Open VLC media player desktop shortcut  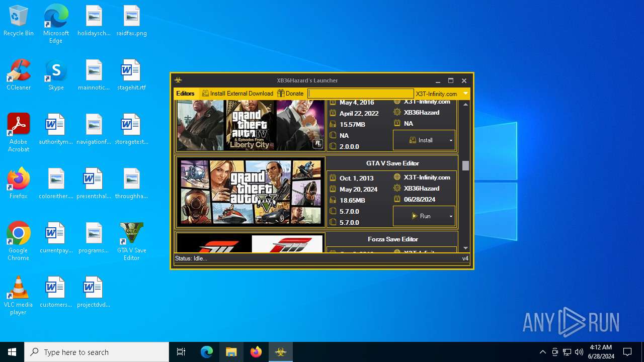pos(19,296)
